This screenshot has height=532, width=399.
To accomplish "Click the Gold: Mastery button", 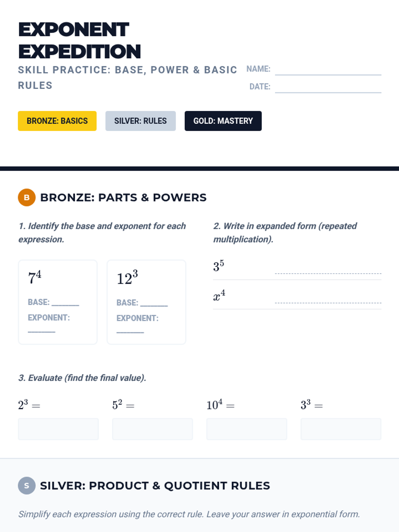I will point(223,121).
